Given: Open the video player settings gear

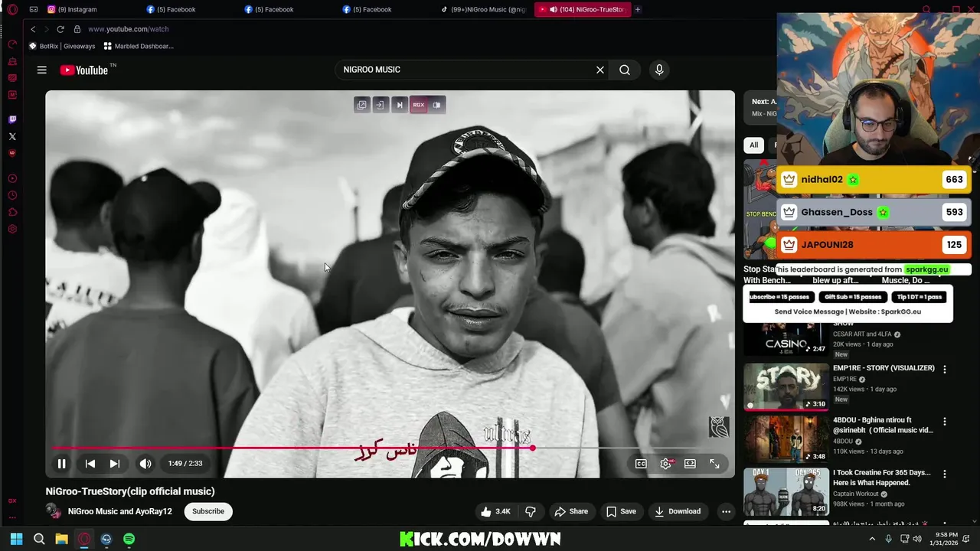Looking at the screenshot, I should click(x=666, y=464).
